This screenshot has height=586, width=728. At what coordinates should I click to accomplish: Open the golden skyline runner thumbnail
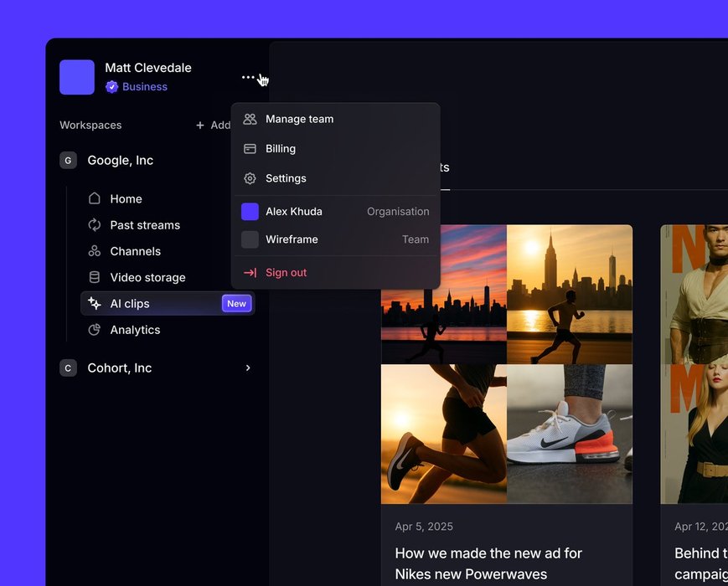point(570,294)
